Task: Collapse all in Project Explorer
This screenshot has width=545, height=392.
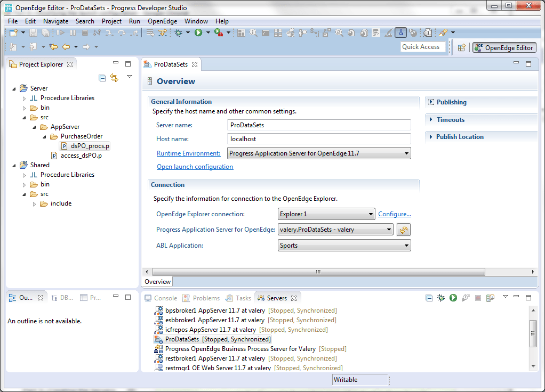Action: coord(102,78)
